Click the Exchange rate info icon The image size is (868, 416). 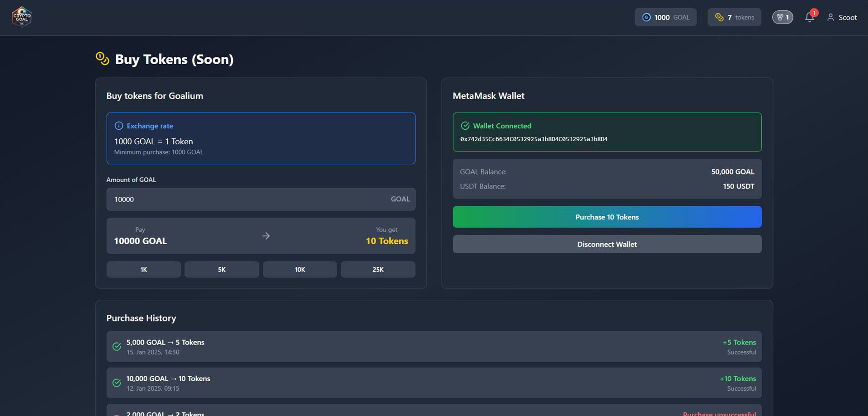pyautogui.click(x=118, y=126)
